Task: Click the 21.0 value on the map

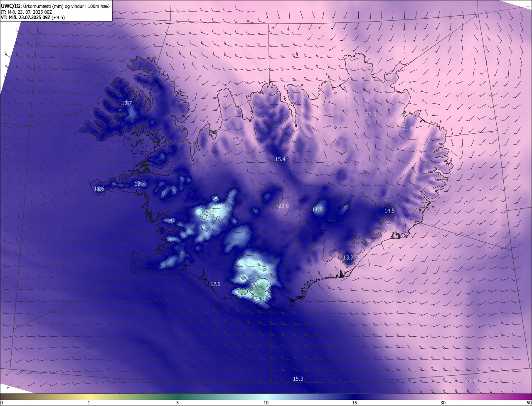Action: pyautogui.click(x=408, y=128)
